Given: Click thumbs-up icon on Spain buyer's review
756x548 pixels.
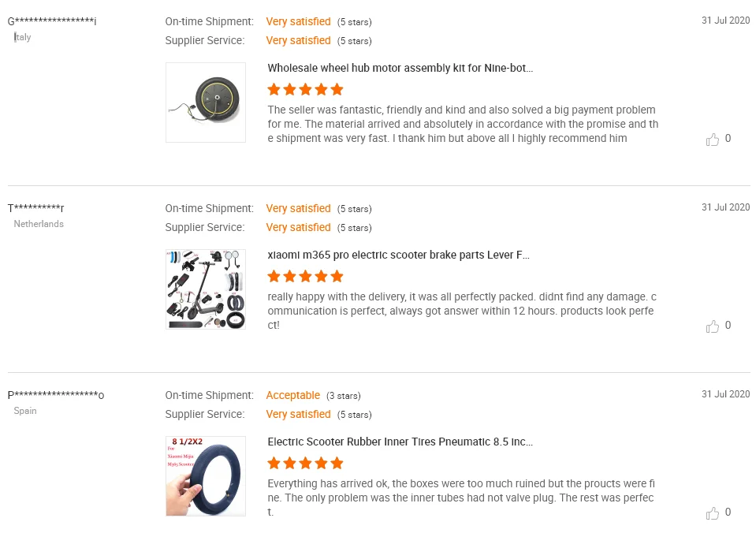Looking at the screenshot, I should [x=713, y=513].
